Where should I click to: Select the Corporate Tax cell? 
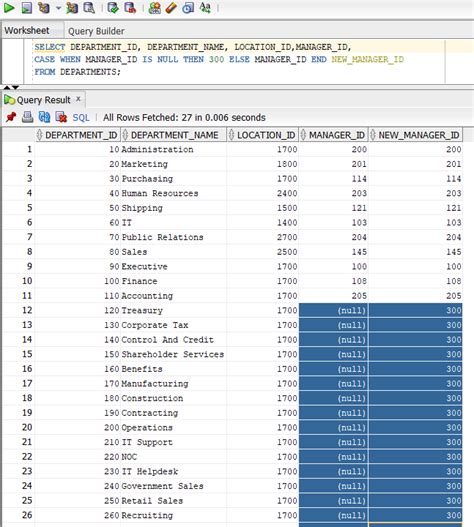coord(173,325)
